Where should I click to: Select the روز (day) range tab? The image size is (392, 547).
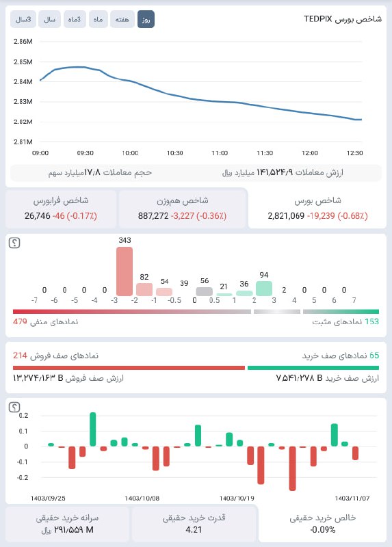146,19
